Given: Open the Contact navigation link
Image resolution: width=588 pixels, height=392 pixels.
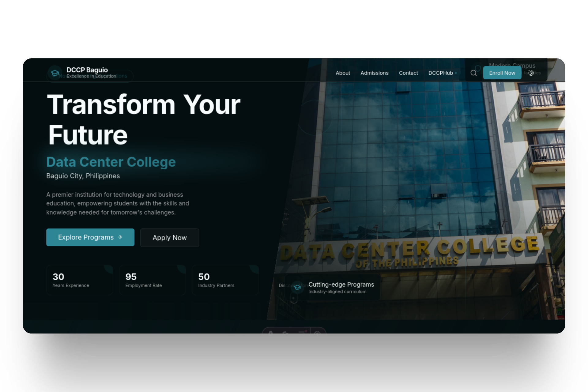Looking at the screenshot, I should click(x=408, y=73).
